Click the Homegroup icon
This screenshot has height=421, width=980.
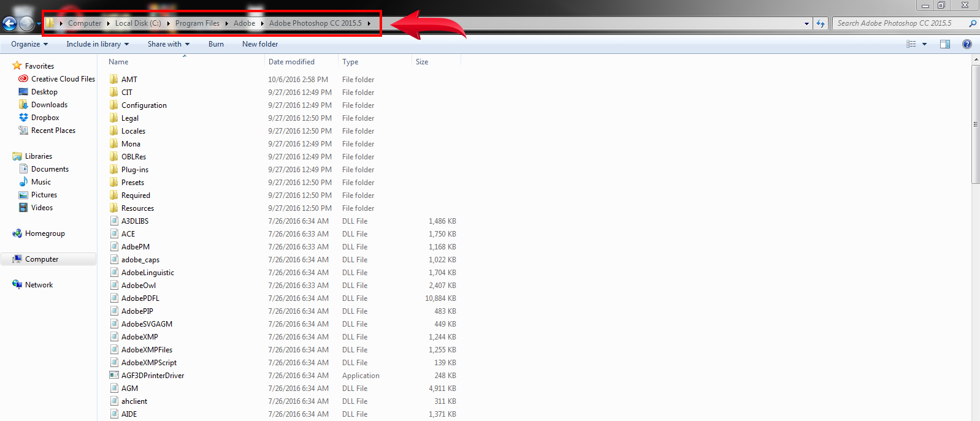coord(17,233)
